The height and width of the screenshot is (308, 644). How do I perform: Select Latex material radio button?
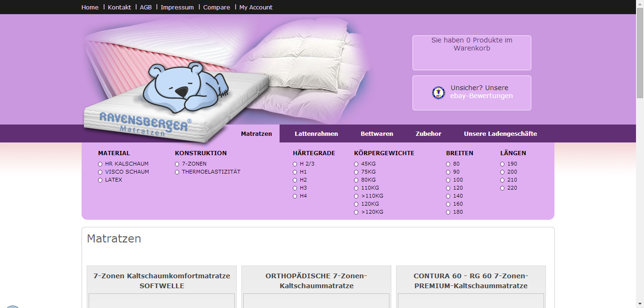point(100,180)
